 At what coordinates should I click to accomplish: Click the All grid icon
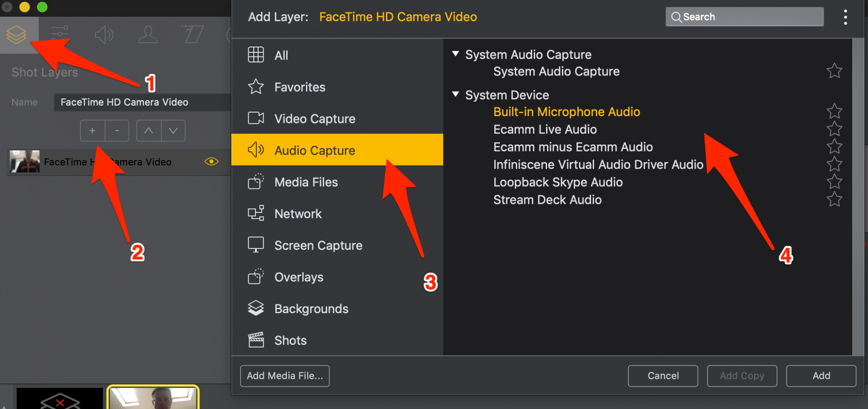click(256, 55)
